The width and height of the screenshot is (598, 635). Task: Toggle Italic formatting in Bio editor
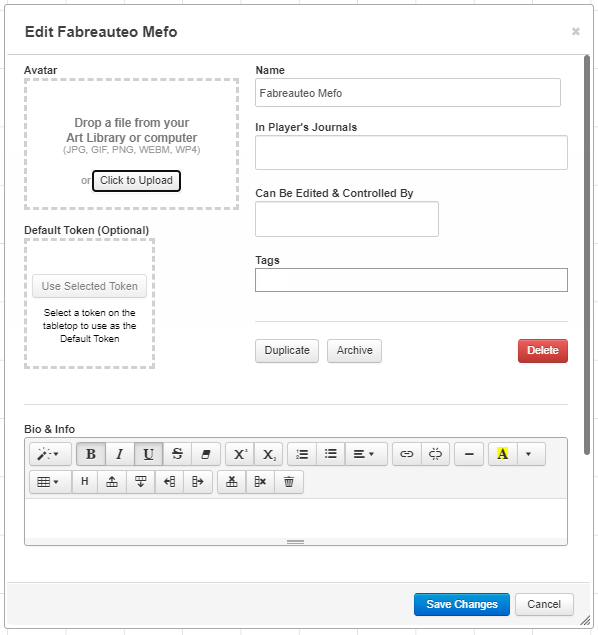click(120, 454)
